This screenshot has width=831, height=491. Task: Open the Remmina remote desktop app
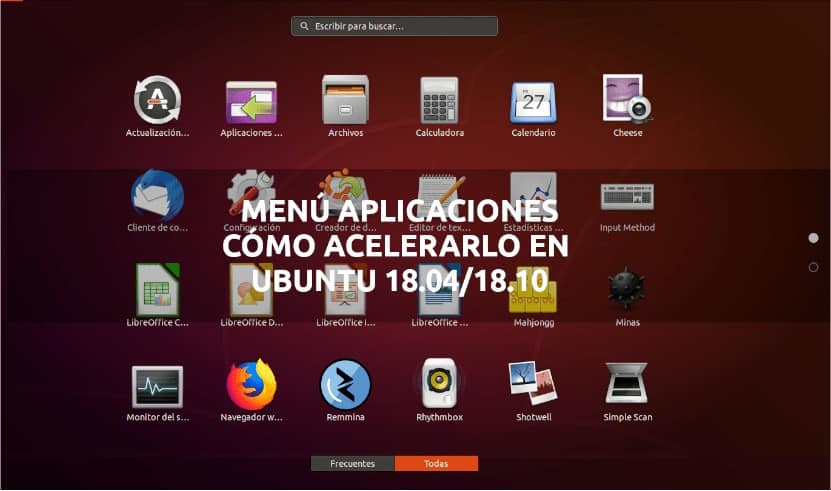(345, 385)
